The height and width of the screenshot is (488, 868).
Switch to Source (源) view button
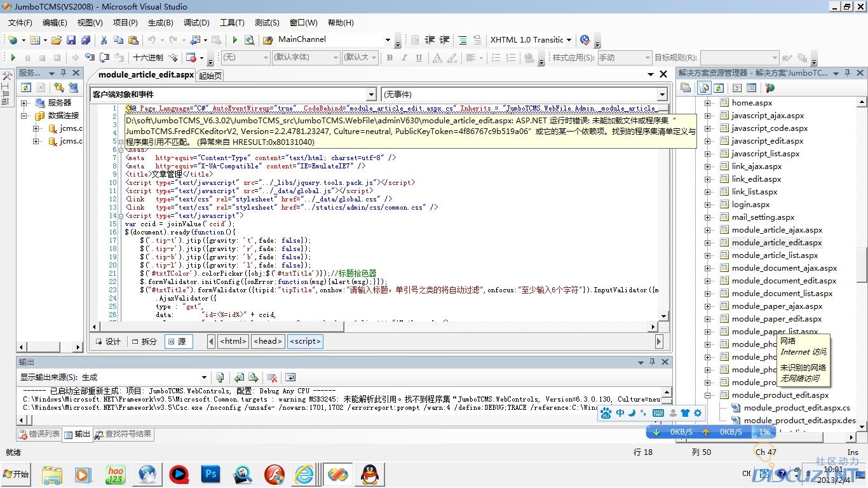click(179, 341)
